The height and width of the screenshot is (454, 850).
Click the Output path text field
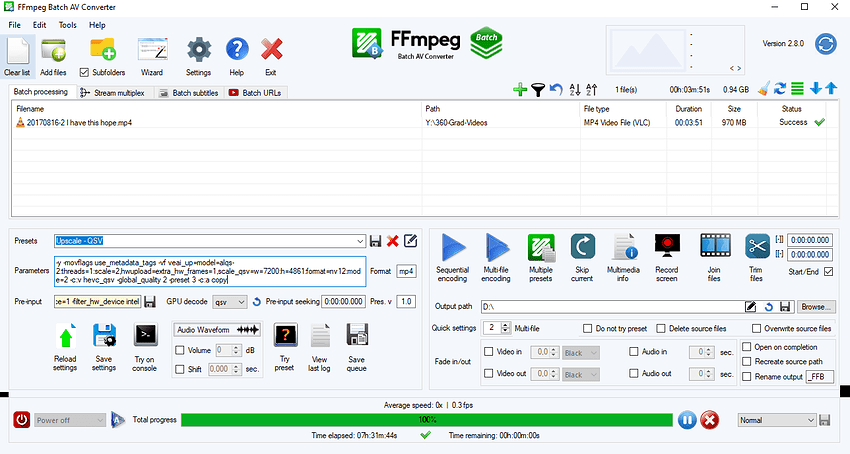point(610,306)
